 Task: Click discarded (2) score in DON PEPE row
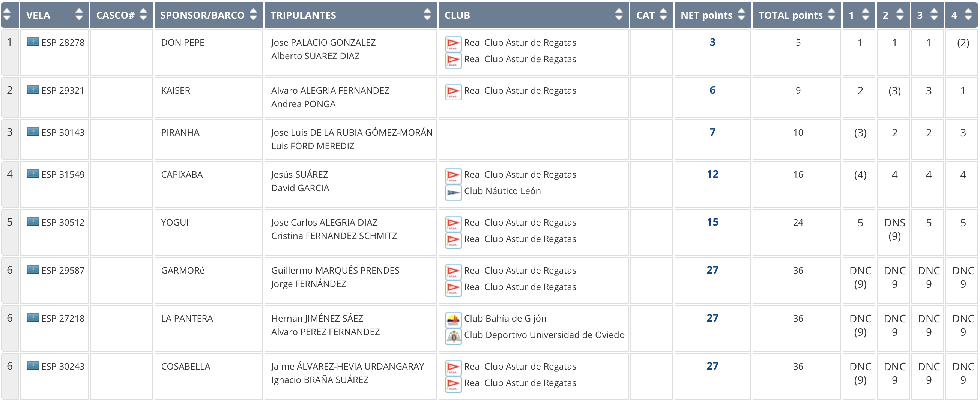[x=962, y=43]
